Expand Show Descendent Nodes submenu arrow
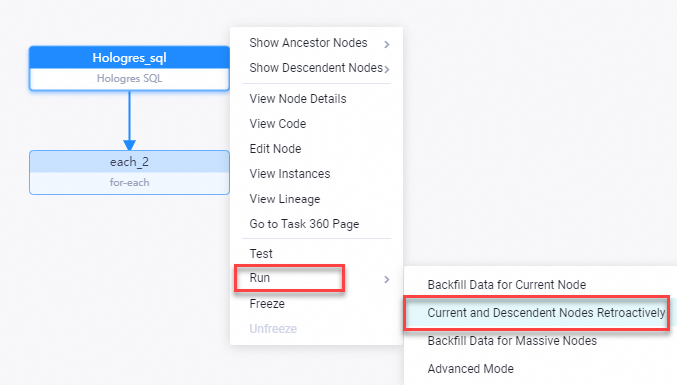This screenshot has width=677, height=385. (387, 69)
